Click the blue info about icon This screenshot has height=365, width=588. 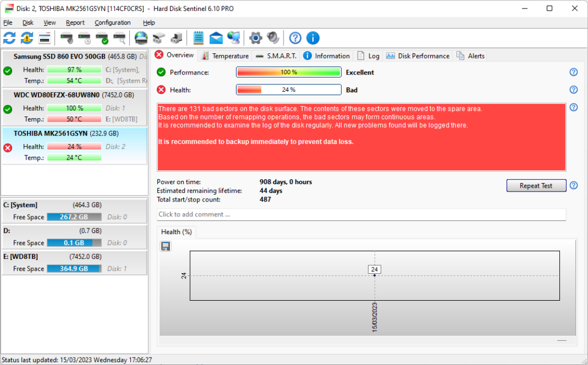(x=313, y=38)
